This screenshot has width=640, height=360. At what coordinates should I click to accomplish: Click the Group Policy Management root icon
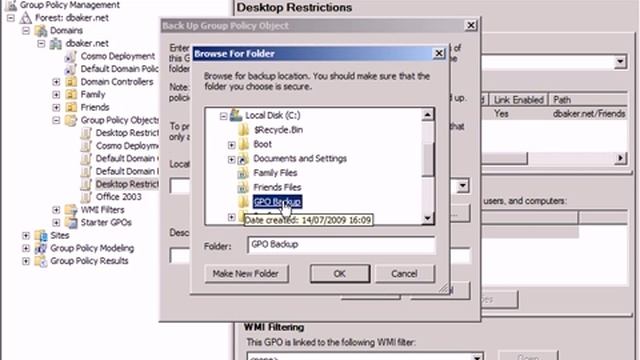click(11, 5)
